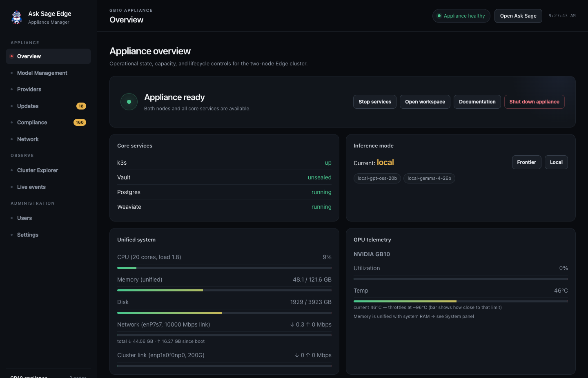Click the 18 badge next to Updates

click(x=81, y=106)
